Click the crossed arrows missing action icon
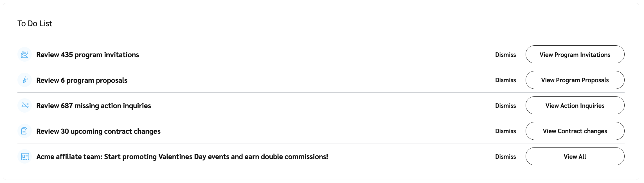 point(25,106)
